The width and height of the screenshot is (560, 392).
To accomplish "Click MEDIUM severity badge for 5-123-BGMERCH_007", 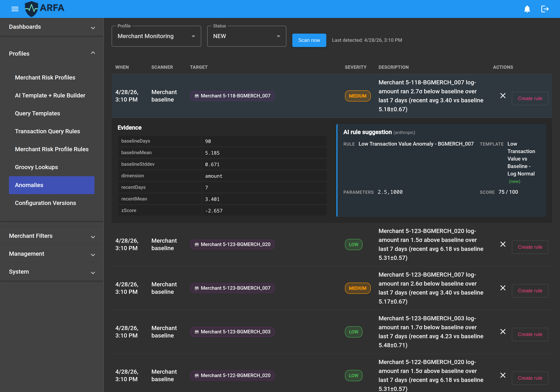I will tap(358, 288).
